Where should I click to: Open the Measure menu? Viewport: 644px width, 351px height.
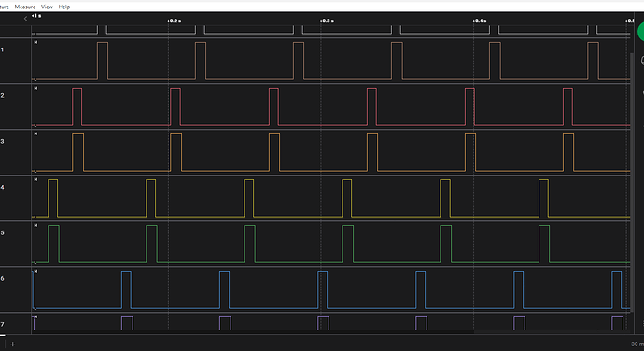25,7
